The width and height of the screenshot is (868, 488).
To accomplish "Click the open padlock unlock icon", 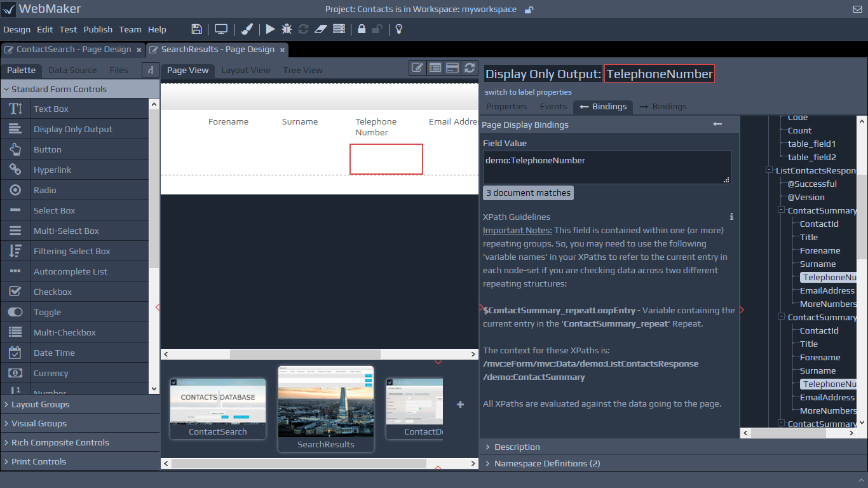I will tap(377, 29).
